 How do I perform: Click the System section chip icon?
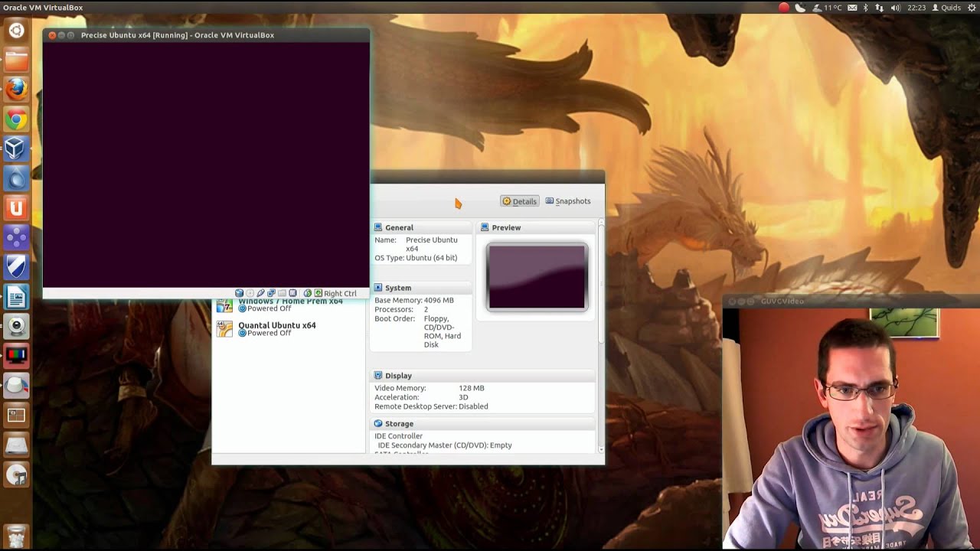[x=378, y=288]
